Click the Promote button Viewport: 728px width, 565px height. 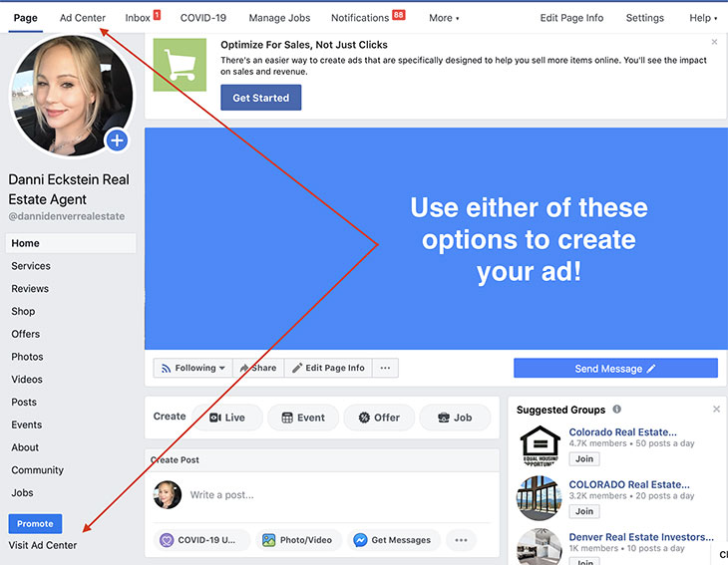[35, 524]
